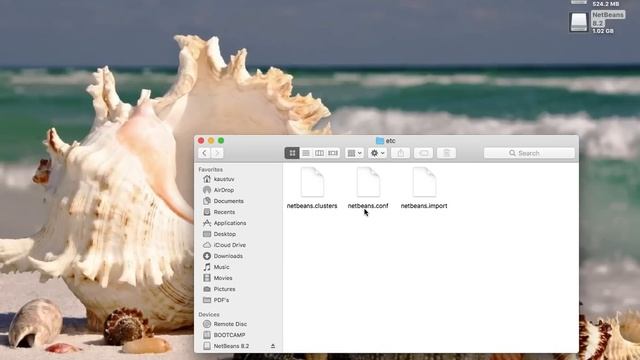Screen dimensions: 640x360
Task: Go back in Finder navigation
Action: [204, 153]
